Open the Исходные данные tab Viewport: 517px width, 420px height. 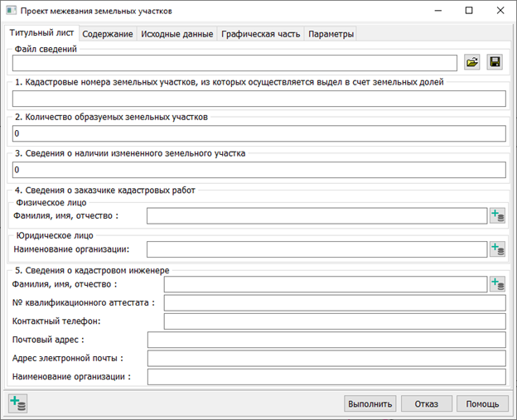click(x=176, y=34)
